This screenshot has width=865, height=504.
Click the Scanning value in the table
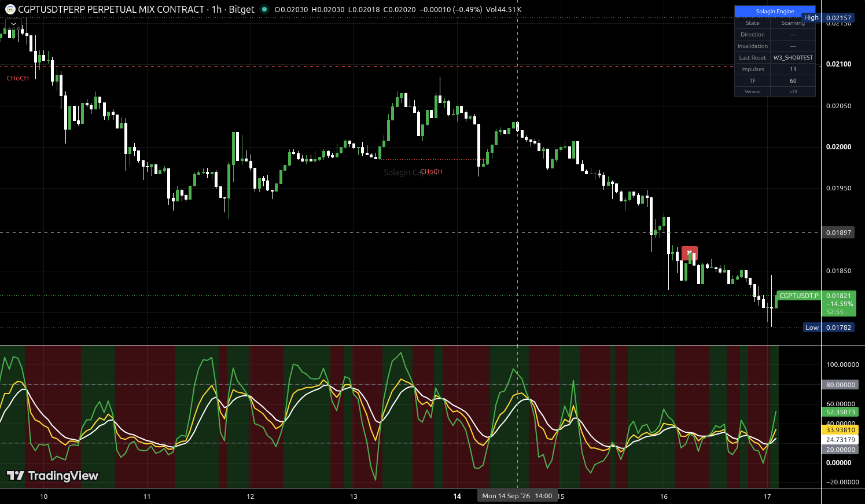tap(793, 23)
